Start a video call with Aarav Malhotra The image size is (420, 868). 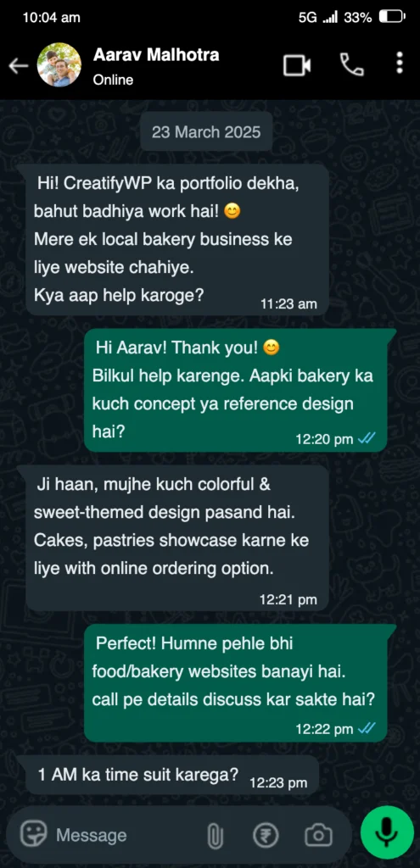click(297, 65)
